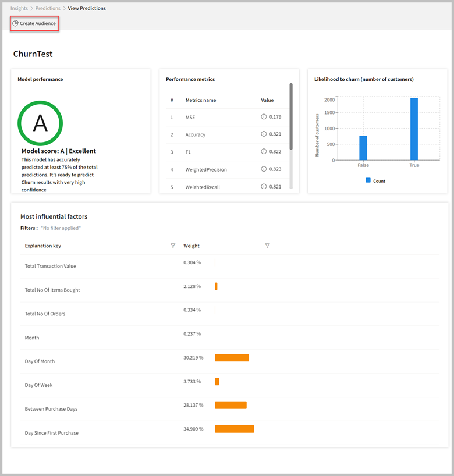
Task: Select the Between Purchase Days row
Action: [x=51, y=409]
